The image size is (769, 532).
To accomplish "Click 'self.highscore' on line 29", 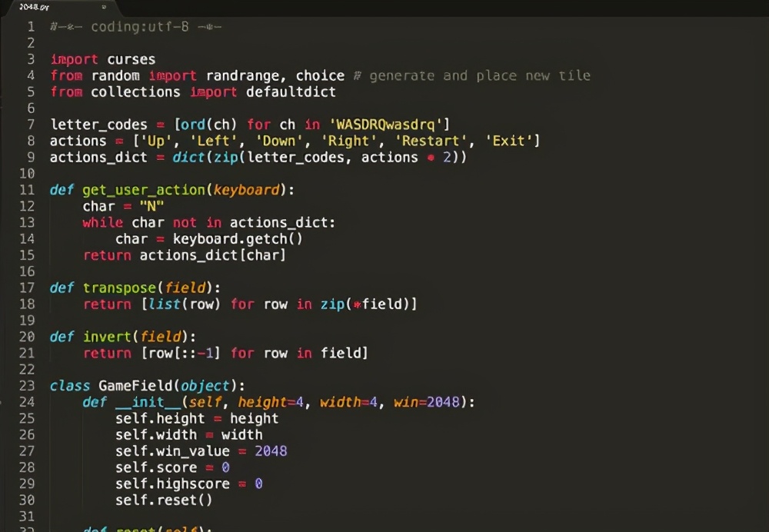I will pos(172,484).
